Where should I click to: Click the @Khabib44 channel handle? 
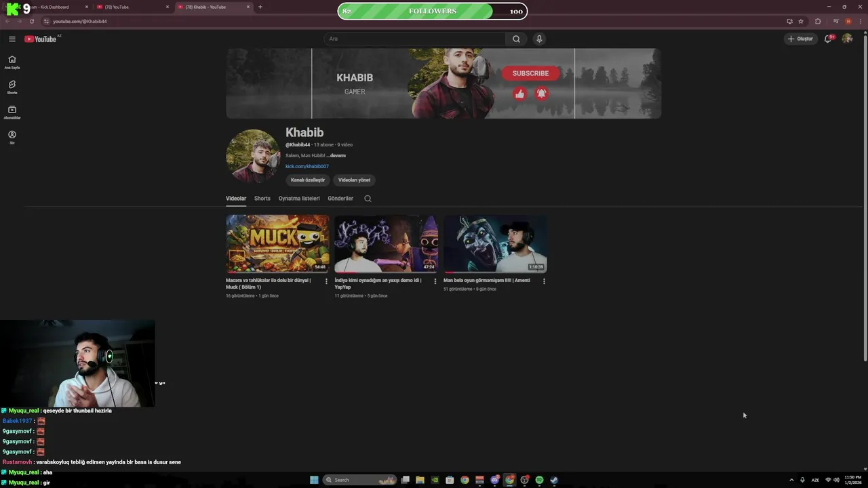(x=298, y=144)
